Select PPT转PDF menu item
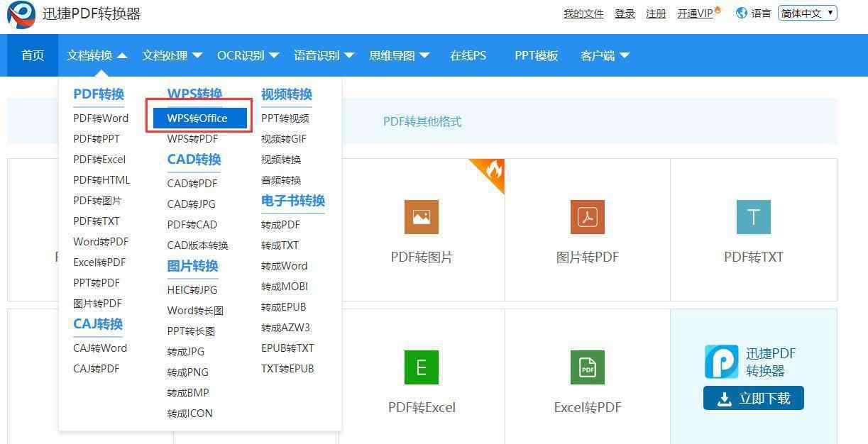This screenshot has height=444, width=868. [97, 282]
